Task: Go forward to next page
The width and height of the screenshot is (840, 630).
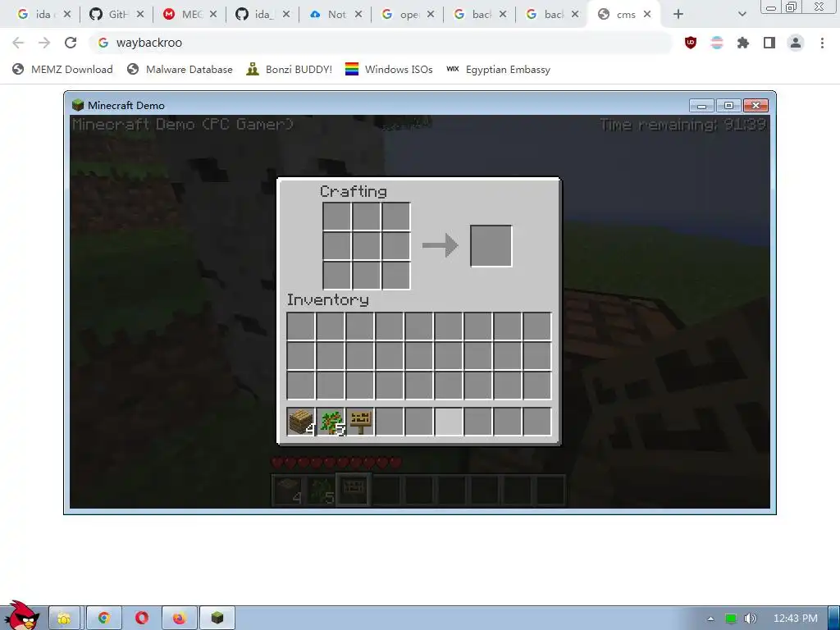Action: click(44, 43)
